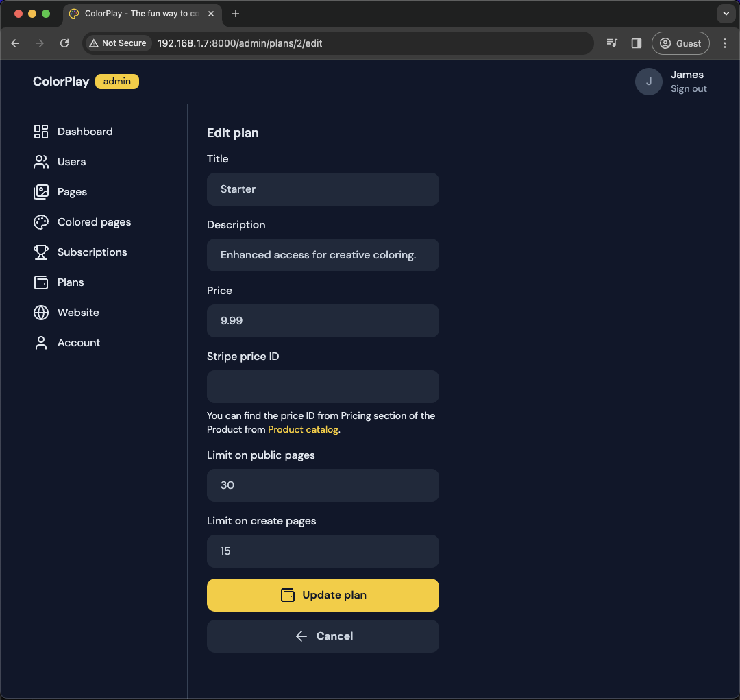Image resolution: width=740 pixels, height=700 pixels.
Task: Click the Account person icon
Action: point(41,343)
